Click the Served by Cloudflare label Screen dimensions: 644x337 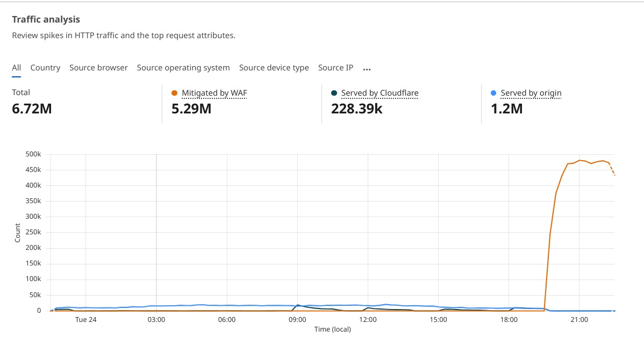(x=380, y=93)
